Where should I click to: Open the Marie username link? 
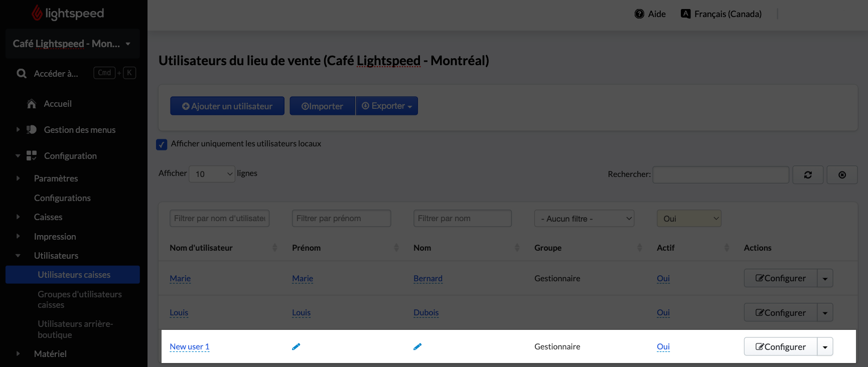click(x=180, y=278)
